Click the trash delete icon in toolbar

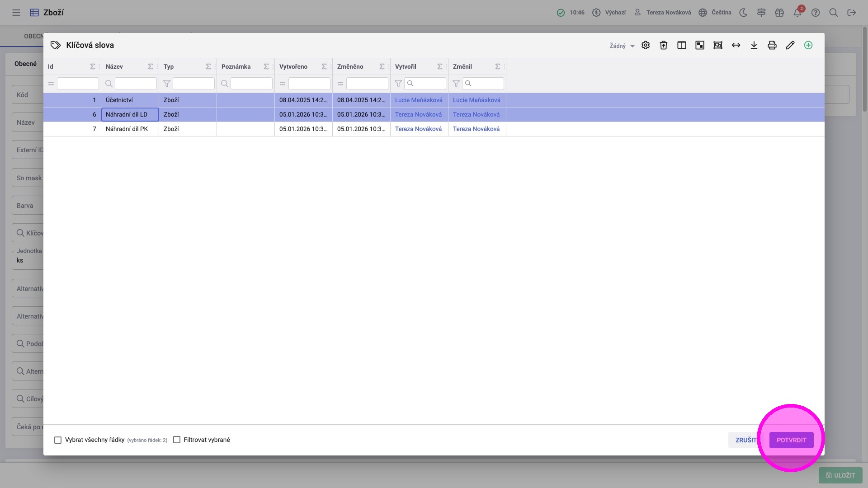tap(663, 45)
